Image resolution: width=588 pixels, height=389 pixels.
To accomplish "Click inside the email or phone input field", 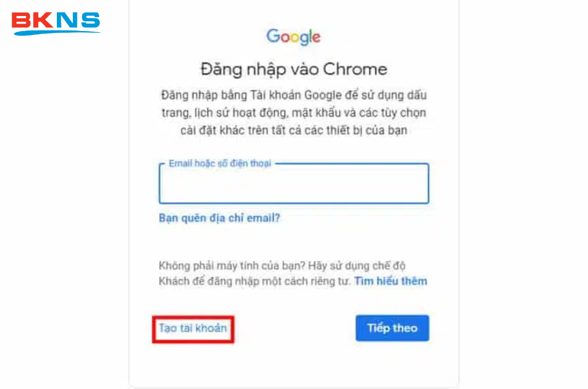I will pyautogui.click(x=293, y=184).
